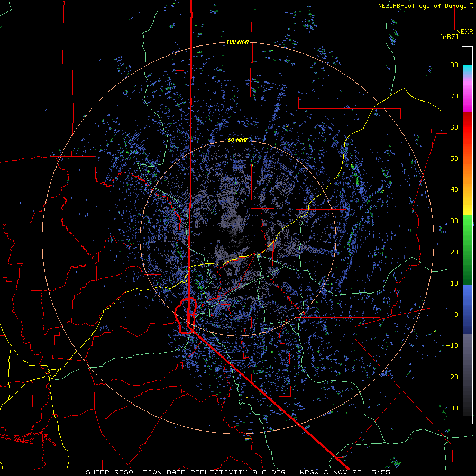The image size is (476, 476).
Task: Click inside the thick red outlined polygon on the map
Action: pos(184,316)
